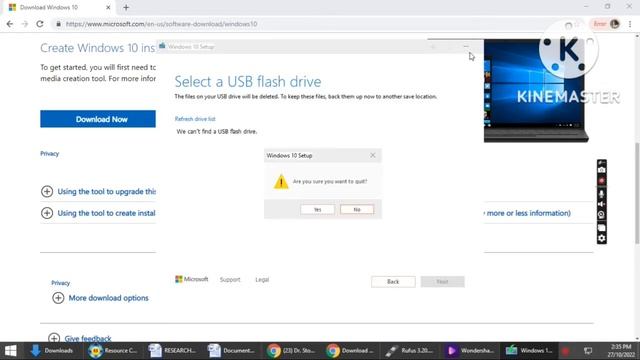Go forward in Chrome browser
640x360 pixels.
point(24,24)
